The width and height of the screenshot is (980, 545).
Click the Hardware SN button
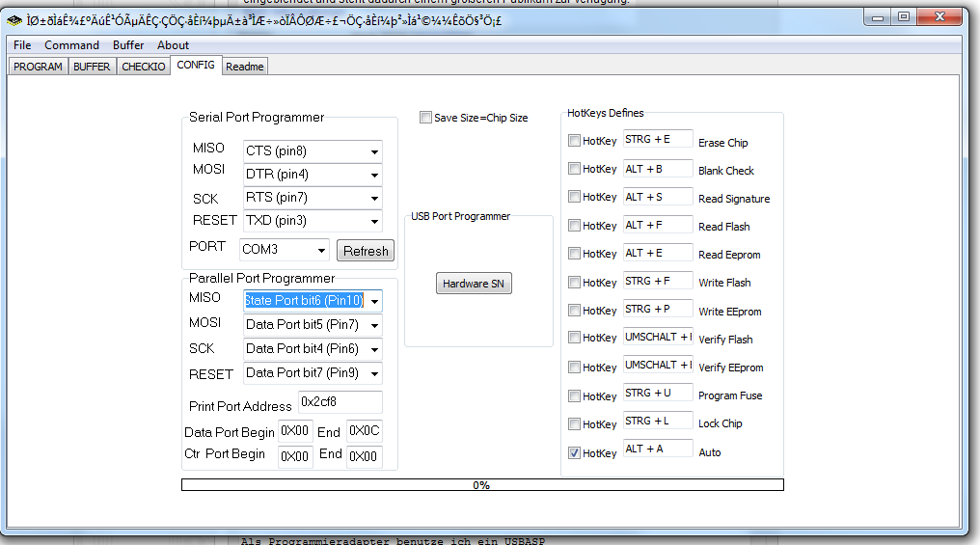pyautogui.click(x=474, y=284)
